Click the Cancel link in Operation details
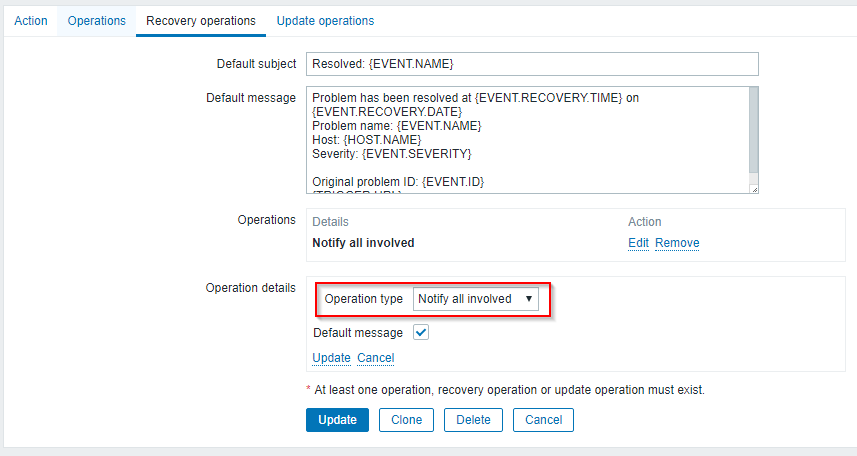Viewport: 857px width, 456px height. point(376,358)
